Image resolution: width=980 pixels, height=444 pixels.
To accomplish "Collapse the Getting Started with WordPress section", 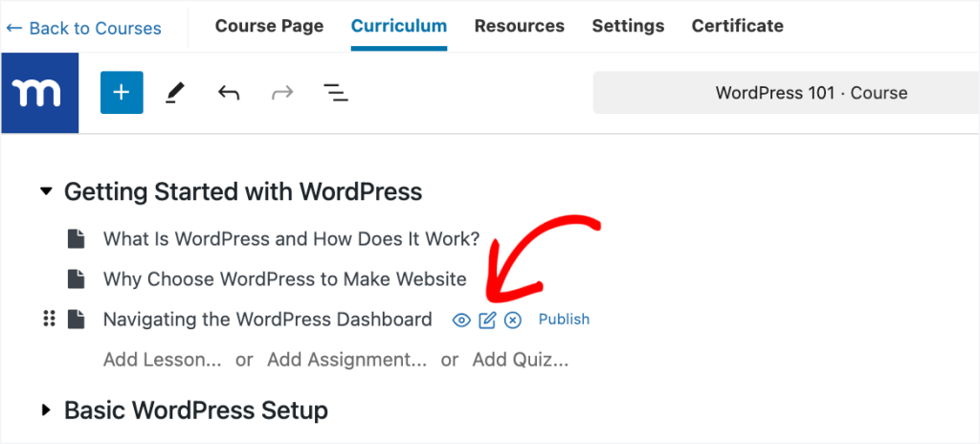I will click(46, 192).
